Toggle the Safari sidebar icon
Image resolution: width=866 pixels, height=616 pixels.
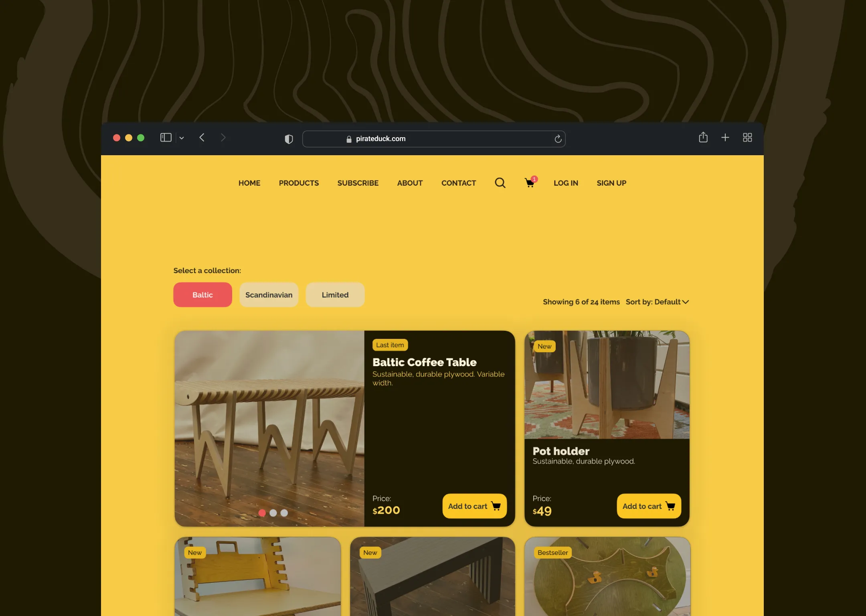(166, 138)
